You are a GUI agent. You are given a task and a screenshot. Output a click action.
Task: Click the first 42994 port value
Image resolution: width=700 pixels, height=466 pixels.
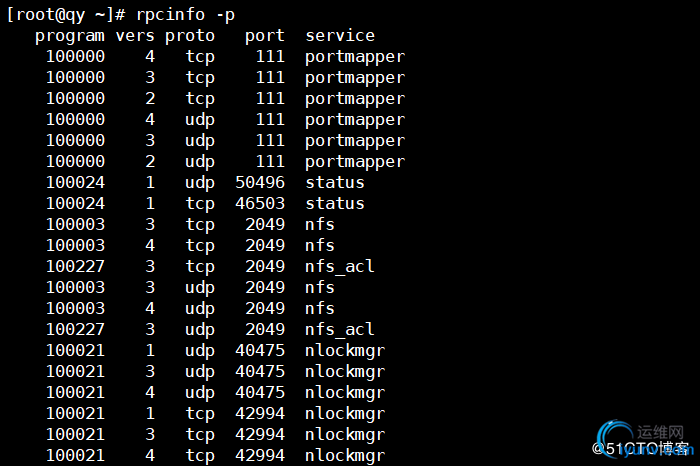click(260, 413)
